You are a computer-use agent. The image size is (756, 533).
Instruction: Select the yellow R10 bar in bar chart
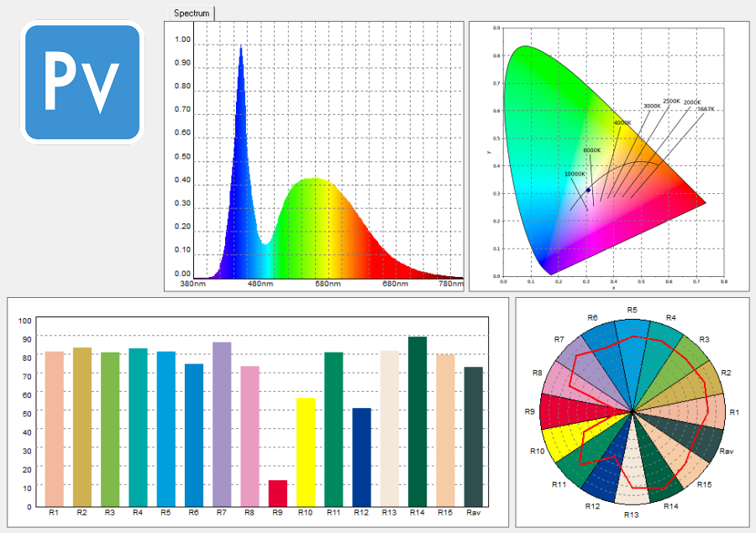click(x=305, y=452)
